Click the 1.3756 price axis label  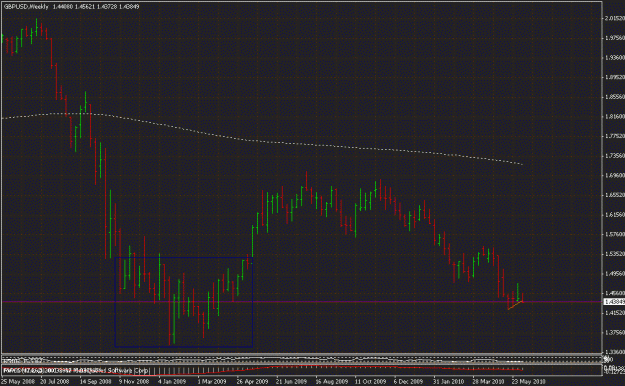coord(615,332)
